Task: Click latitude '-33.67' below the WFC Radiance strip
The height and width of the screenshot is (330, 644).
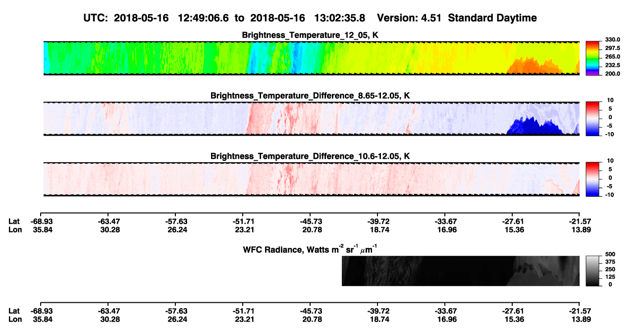Action: point(445,311)
